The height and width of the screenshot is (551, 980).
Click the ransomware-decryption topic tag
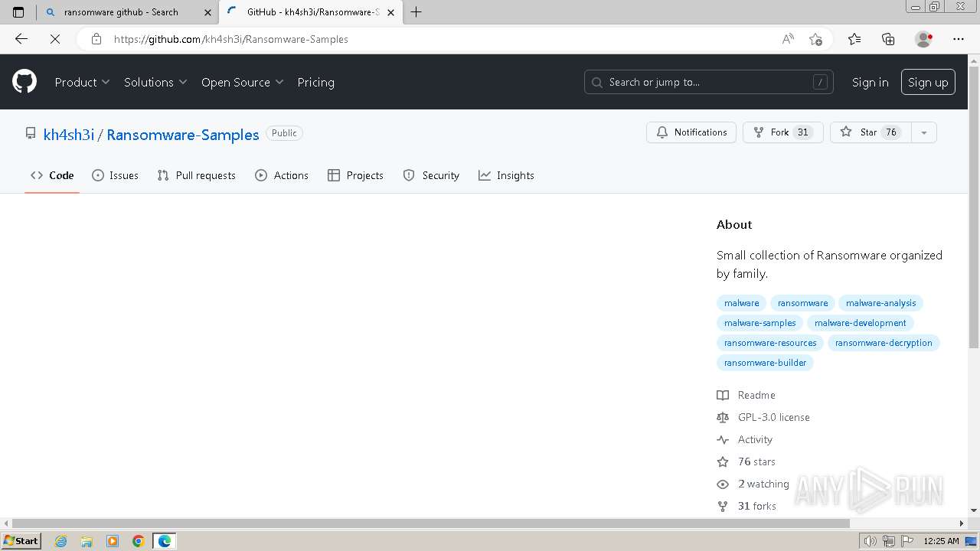[x=884, y=343]
